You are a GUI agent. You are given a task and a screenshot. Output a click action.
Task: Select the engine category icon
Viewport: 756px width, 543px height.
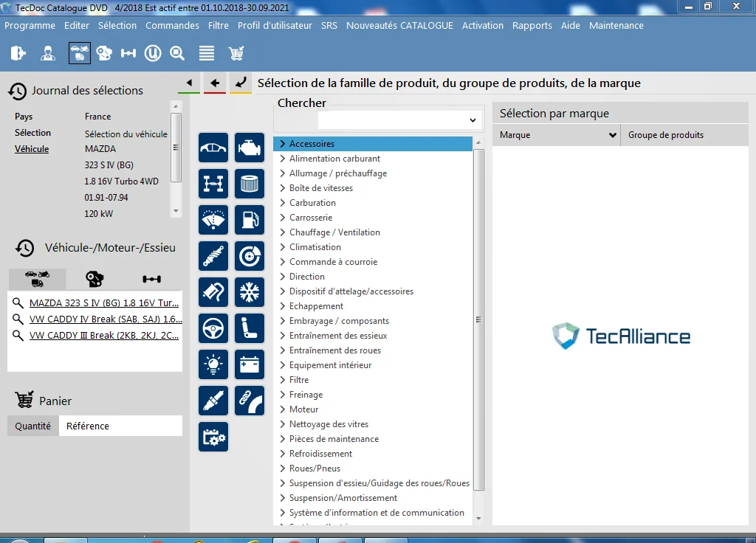[250, 148]
